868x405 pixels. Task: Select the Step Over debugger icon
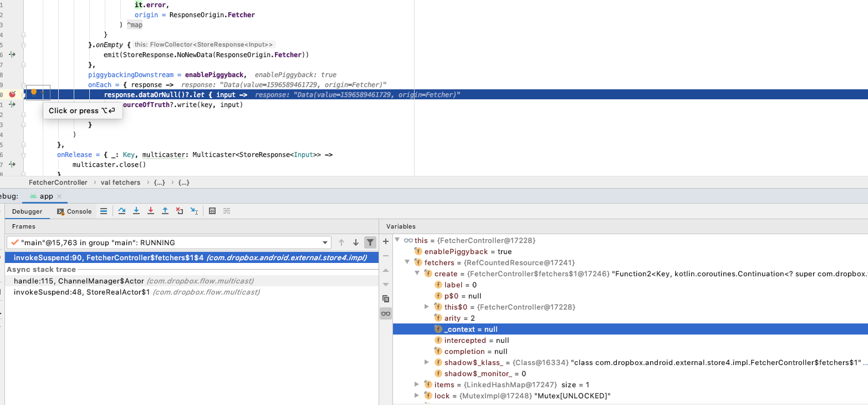pyautogui.click(x=121, y=211)
